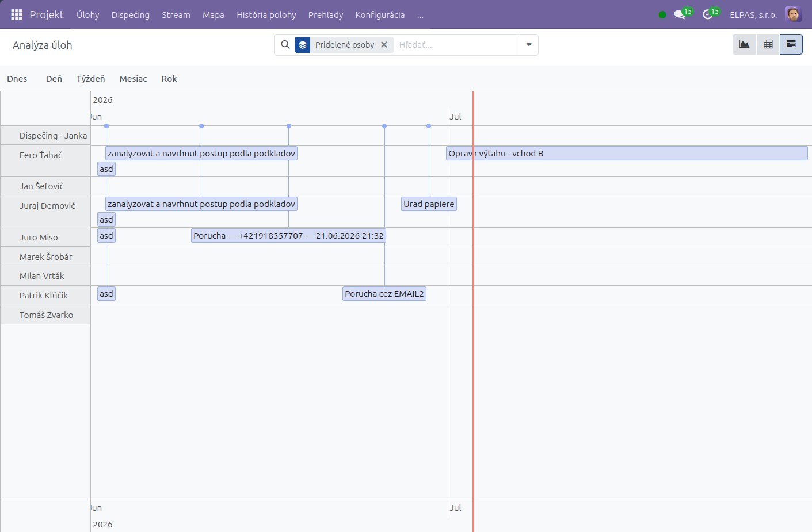Select the Porucha cez EMAIL2 task bar

coord(384,294)
